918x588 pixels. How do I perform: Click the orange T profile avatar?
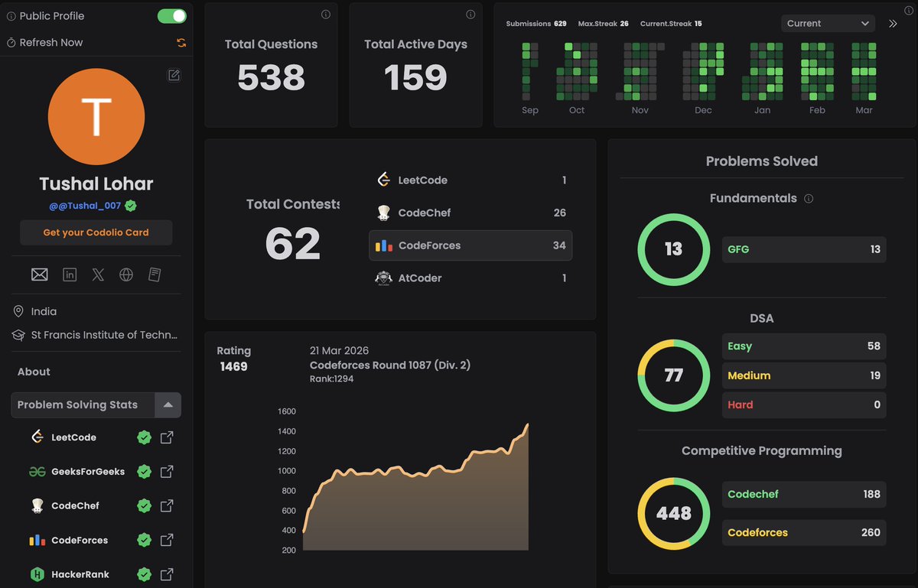pos(96,115)
